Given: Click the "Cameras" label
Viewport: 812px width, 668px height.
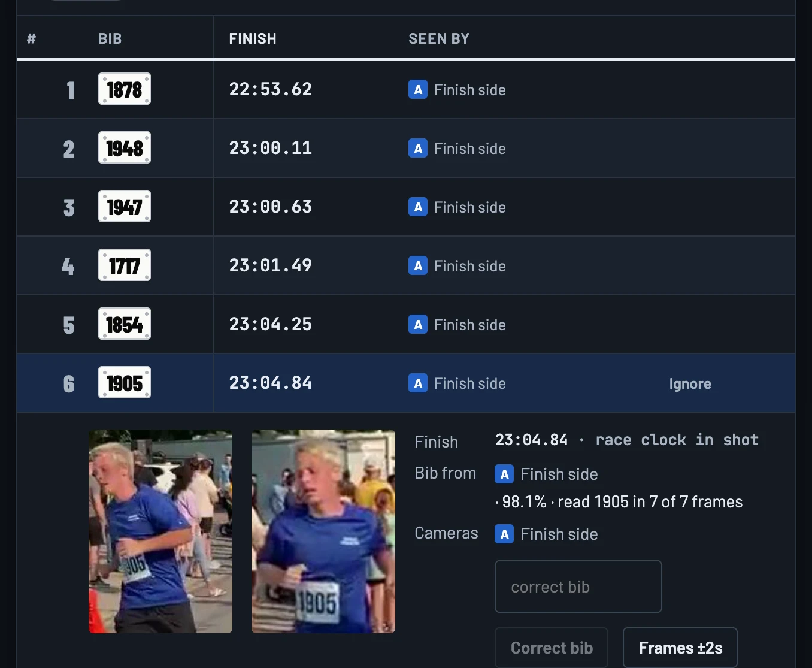Looking at the screenshot, I should pos(446,533).
